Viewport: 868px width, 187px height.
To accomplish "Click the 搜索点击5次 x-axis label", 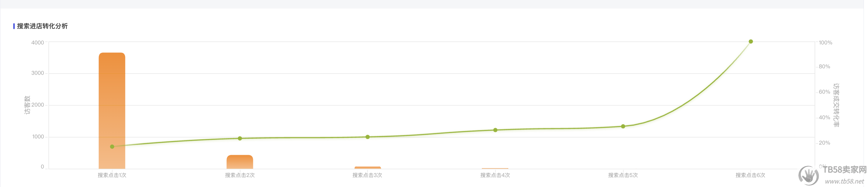I will pyautogui.click(x=623, y=175).
